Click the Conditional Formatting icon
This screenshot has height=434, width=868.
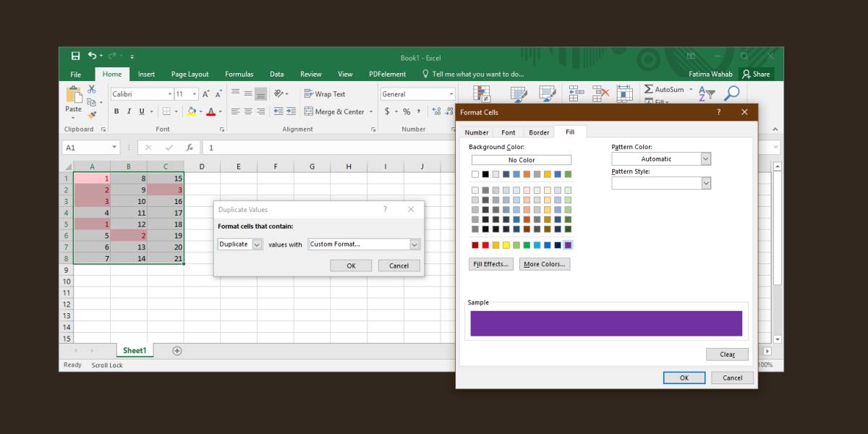pyautogui.click(x=482, y=94)
